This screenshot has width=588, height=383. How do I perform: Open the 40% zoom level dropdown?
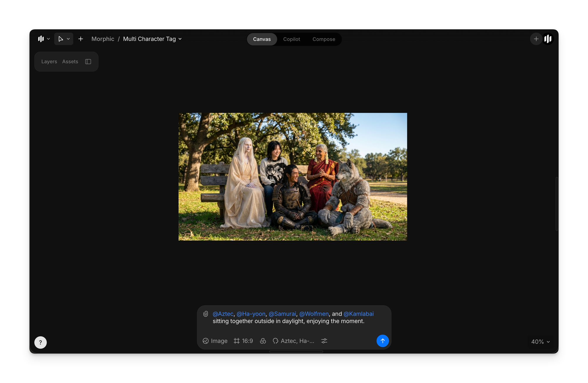click(540, 342)
